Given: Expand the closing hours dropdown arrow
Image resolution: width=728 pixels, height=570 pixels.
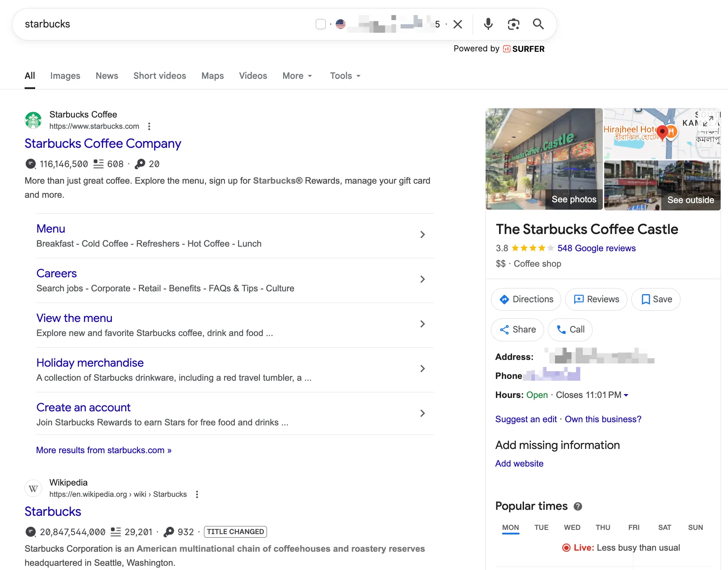Looking at the screenshot, I should (x=626, y=395).
